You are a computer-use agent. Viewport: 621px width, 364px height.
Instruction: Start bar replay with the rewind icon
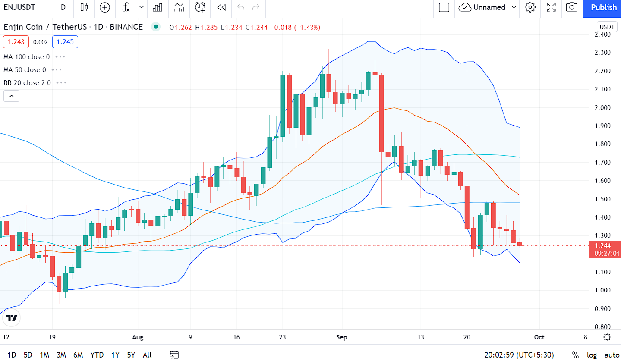(222, 7)
